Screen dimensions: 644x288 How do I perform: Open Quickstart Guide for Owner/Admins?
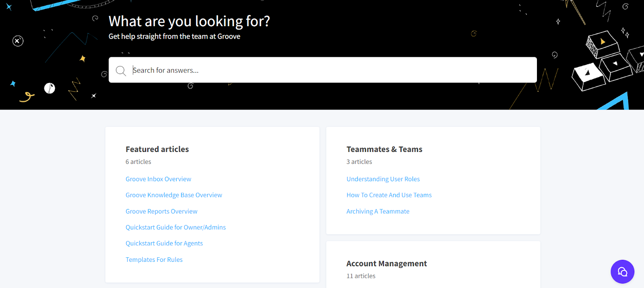point(175,228)
